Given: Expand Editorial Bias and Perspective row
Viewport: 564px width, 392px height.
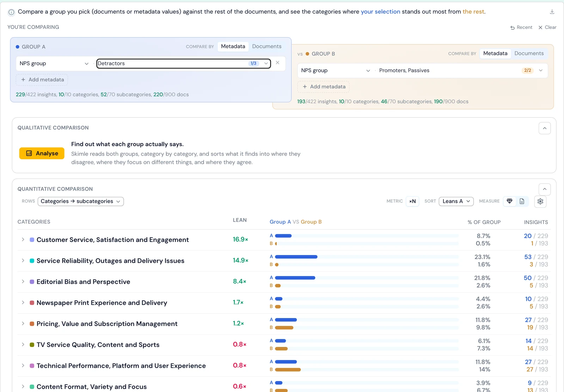Looking at the screenshot, I should point(23,281).
